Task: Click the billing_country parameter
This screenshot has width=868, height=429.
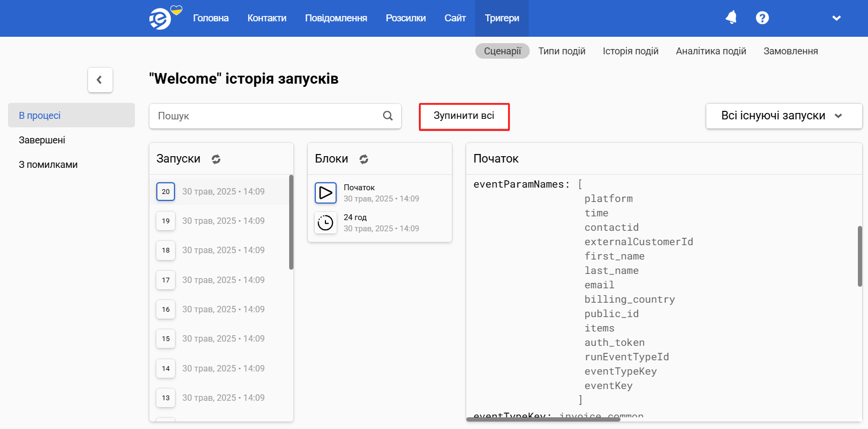Action: (630, 300)
